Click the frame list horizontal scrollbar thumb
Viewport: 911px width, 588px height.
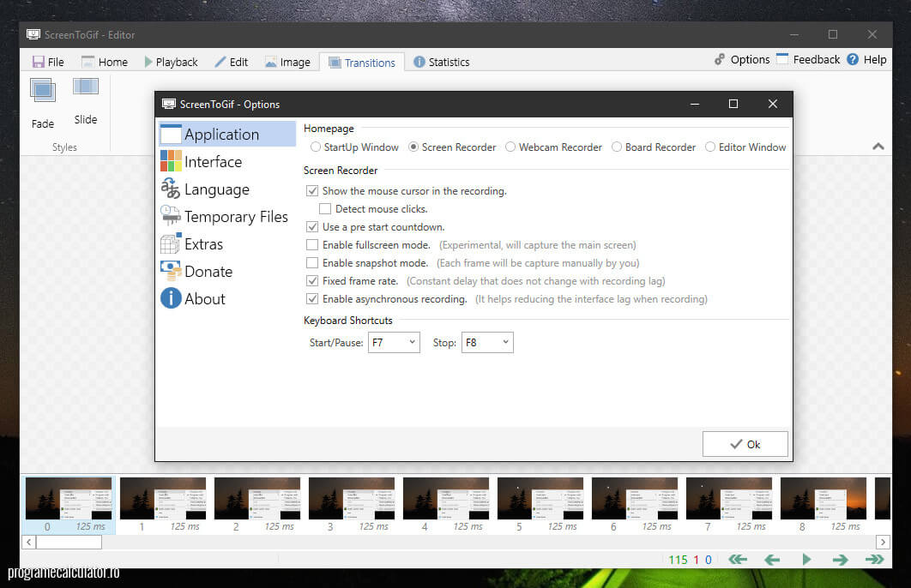point(69,543)
